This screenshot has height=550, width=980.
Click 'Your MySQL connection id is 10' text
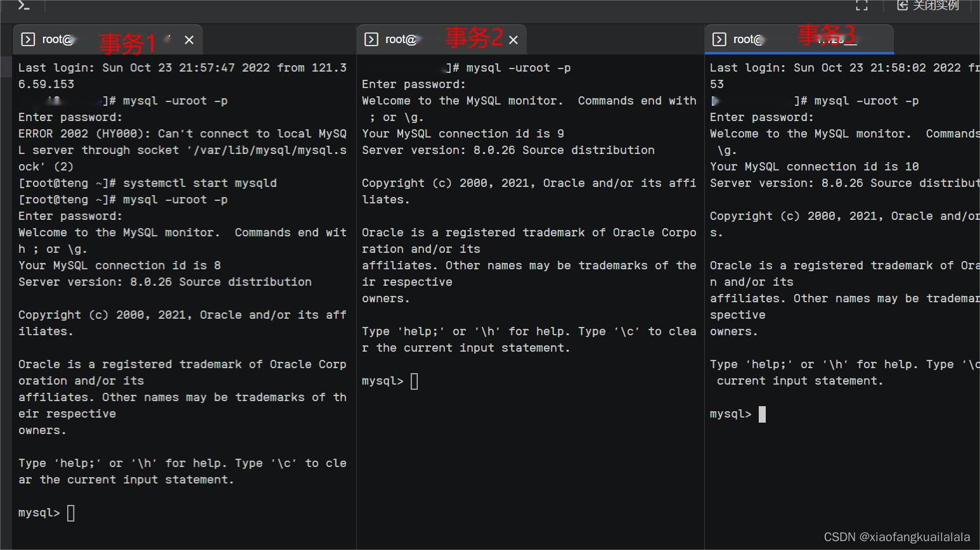coord(815,167)
